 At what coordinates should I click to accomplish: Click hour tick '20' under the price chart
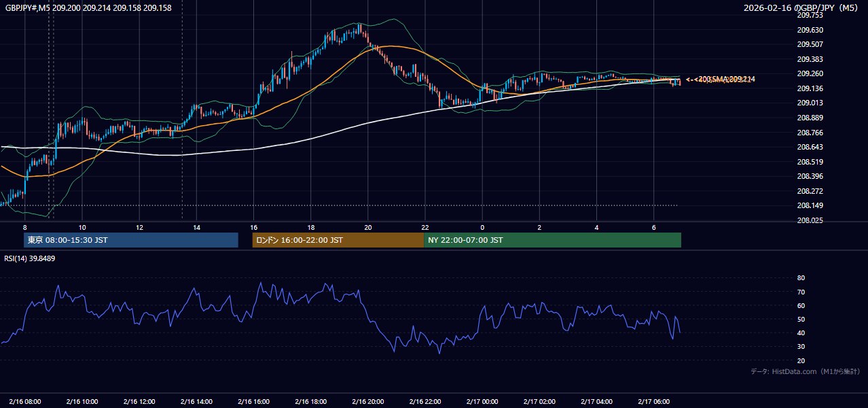pyautogui.click(x=367, y=227)
